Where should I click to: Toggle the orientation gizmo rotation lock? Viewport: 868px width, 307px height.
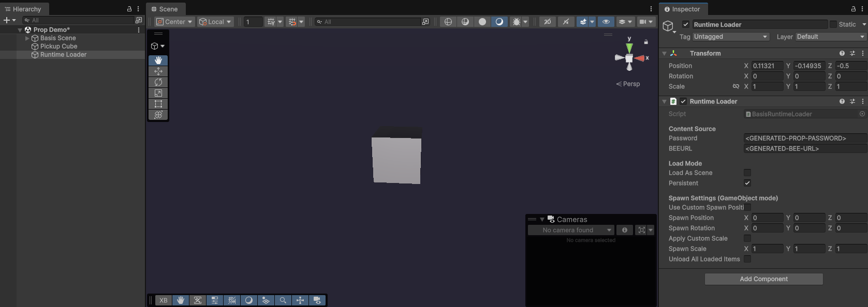646,42
